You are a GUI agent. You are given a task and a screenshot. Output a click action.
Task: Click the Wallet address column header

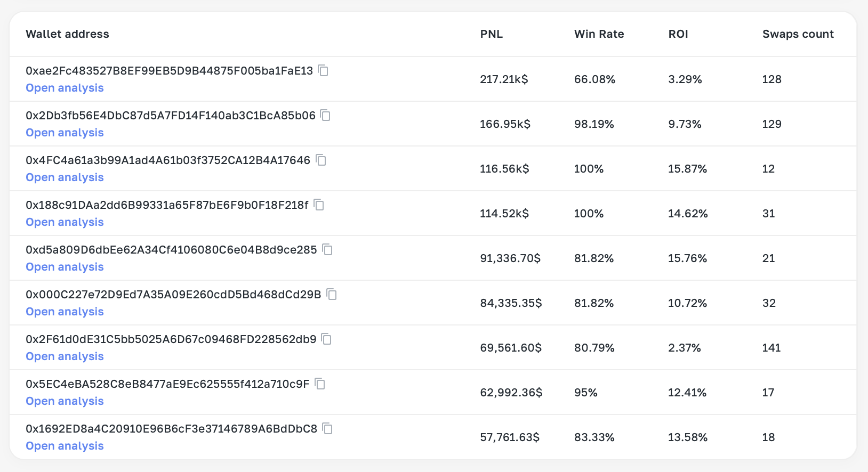click(x=67, y=34)
